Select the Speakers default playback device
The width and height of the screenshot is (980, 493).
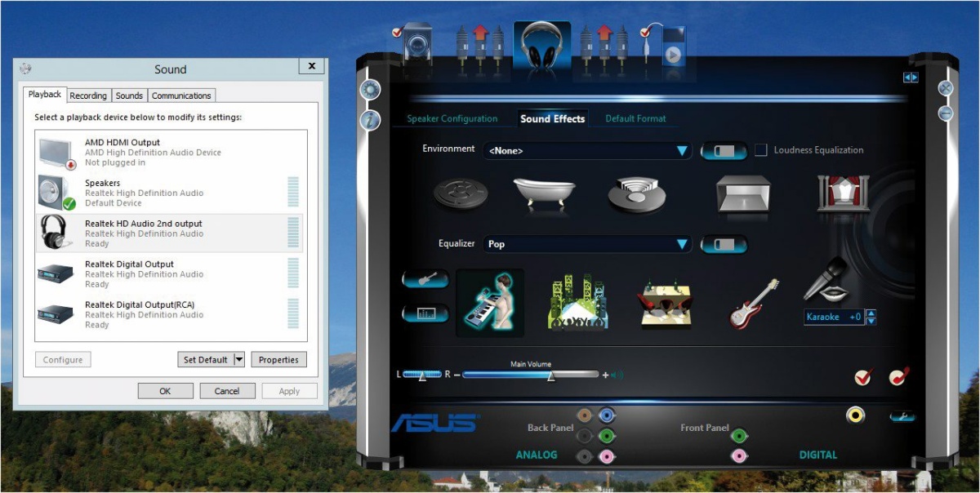170,193
